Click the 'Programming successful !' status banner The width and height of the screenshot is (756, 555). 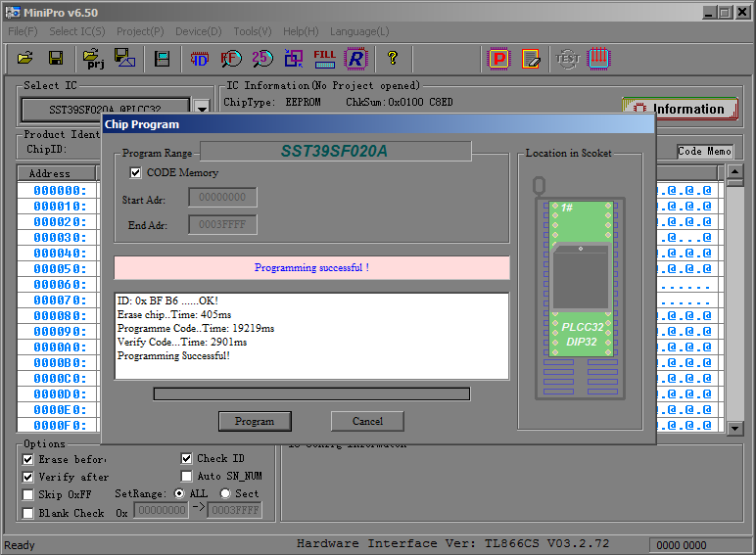(311, 267)
